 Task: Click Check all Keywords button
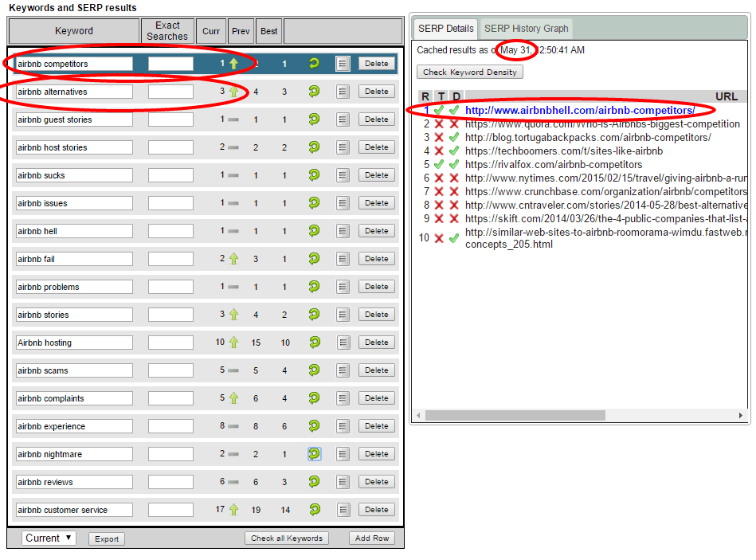[287, 538]
